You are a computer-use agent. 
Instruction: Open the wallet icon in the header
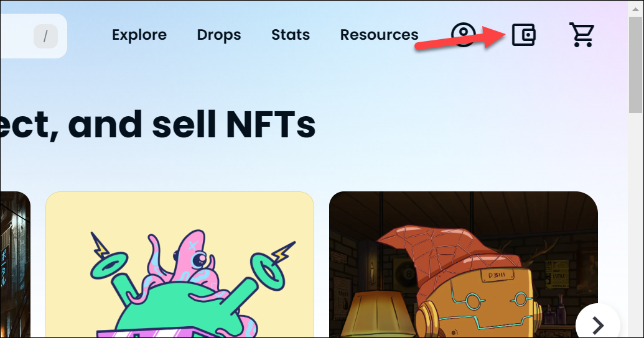pyautogui.click(x=524, y=34)
